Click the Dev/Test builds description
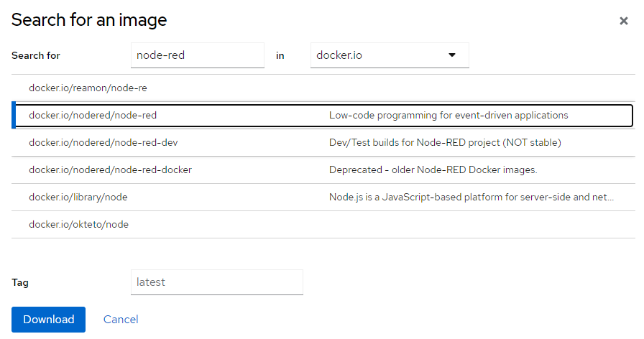Image resolution: width=644 pixels, height=339 pixels. pos(445,142)
